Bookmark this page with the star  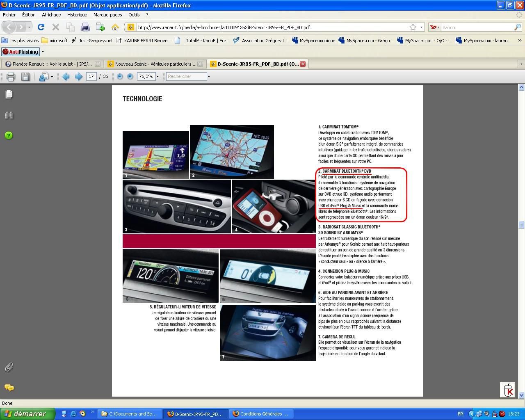(x=413, y=27)
